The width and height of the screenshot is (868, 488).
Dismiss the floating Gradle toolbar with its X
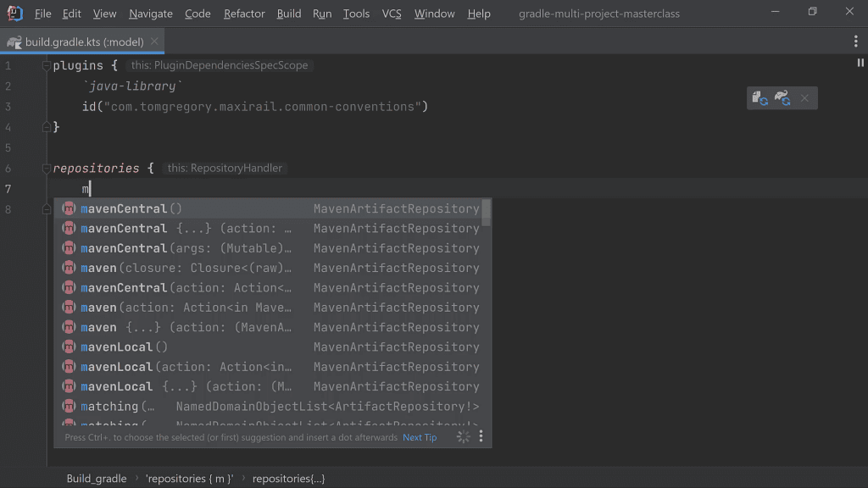pos(804,97)
